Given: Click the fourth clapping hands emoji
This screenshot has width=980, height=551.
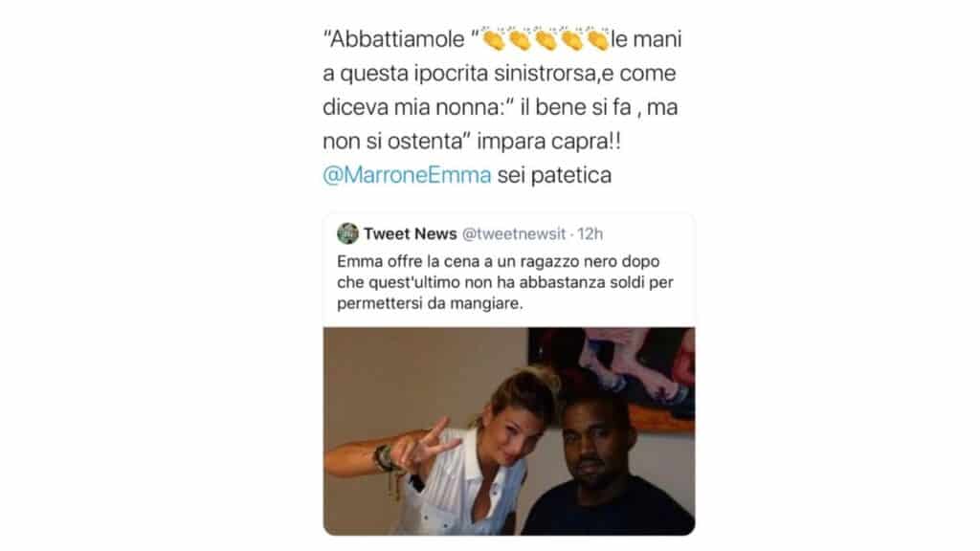Looking at the screenshot, I should click(571, 38).
